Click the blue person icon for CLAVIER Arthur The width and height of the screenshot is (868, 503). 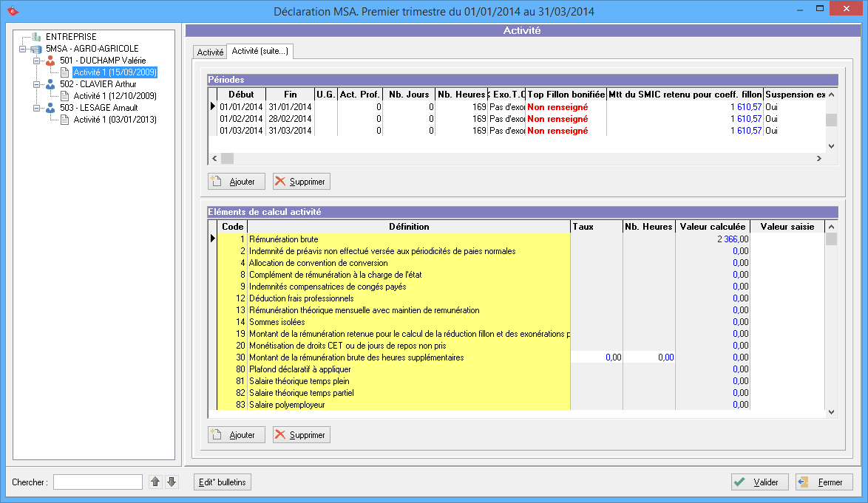[x=50, y=84]
